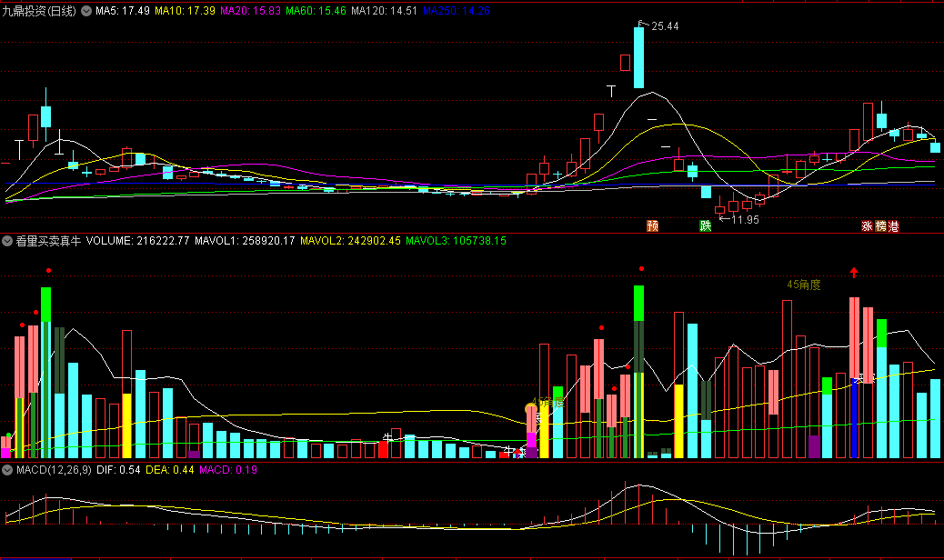This screenshot has width=944, height=560.
Task: Click the DEA: 0.44 value
Action: (x=170, y=470)
